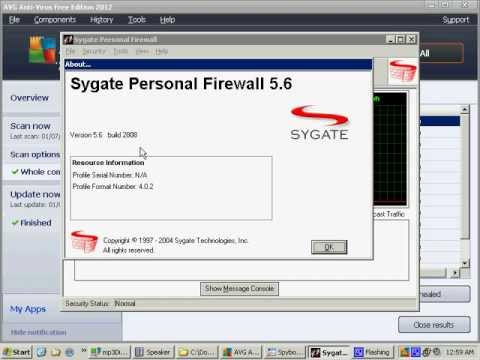Screen dimensions: 480x360
Task: Click the red Sygate firewall icon at the toolbar's right
Action: (x=403, y=71)
